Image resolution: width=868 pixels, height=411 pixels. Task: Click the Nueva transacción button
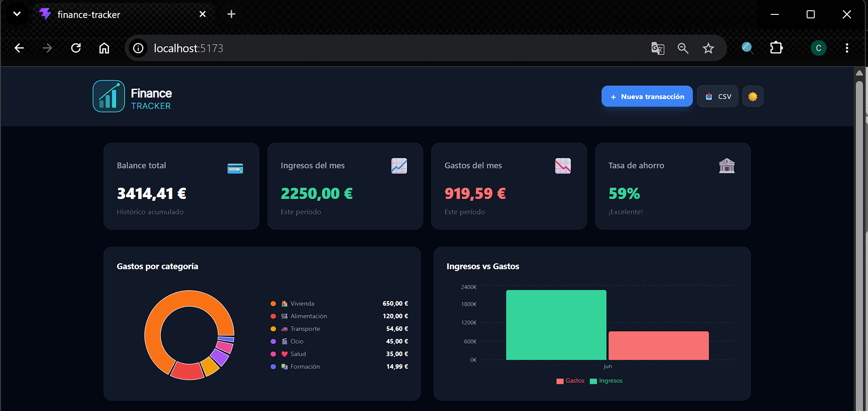[647, 96]
